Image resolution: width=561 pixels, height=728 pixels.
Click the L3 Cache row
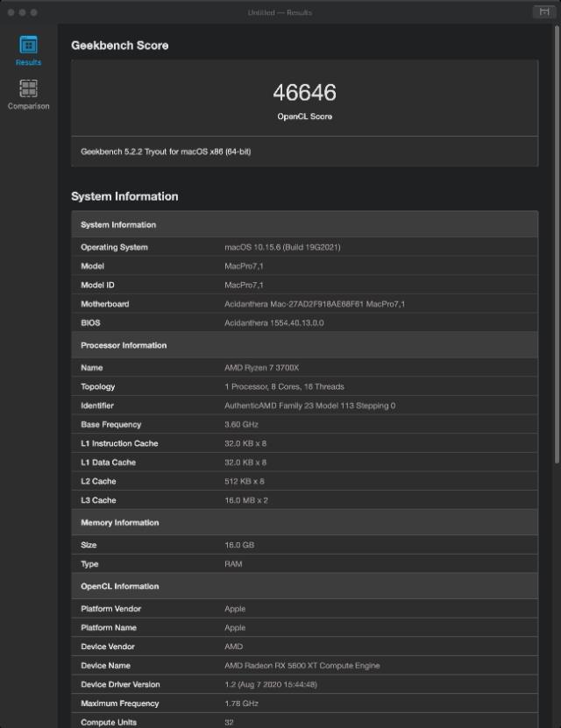305,500
